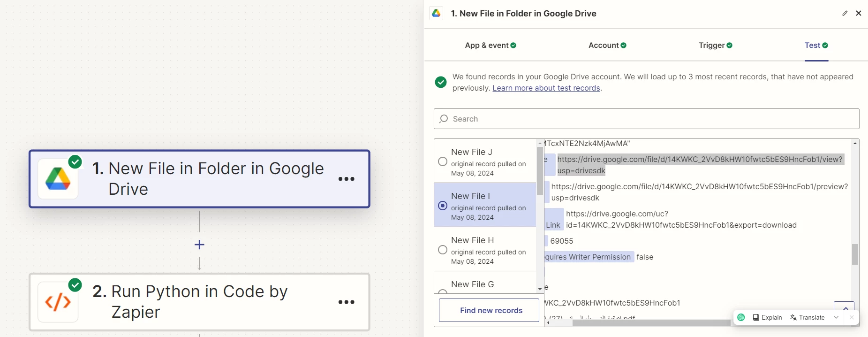Click Translate in the floating toolbar
The width and height of the screenshot is (868, 337).
click(x=808, y=317)
